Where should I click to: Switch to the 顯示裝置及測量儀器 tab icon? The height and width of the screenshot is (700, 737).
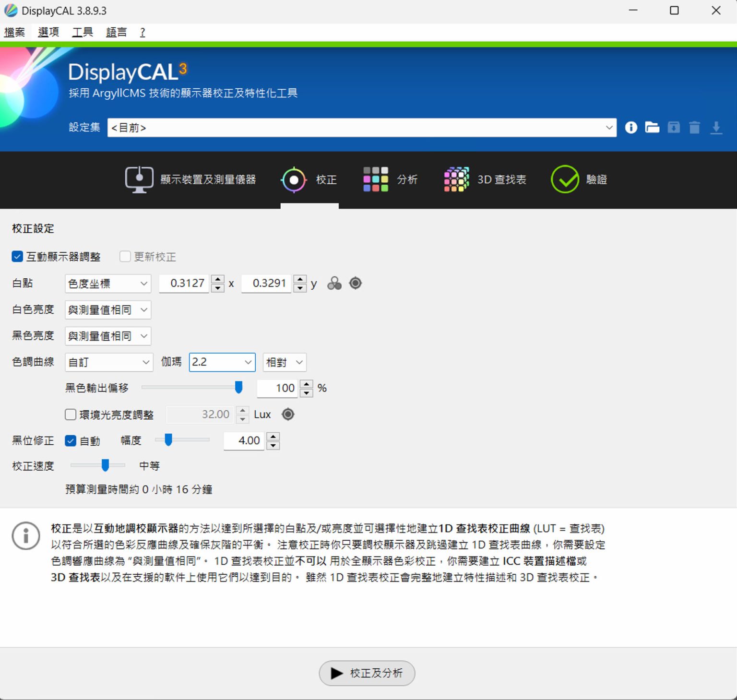(x=139, y=179)
